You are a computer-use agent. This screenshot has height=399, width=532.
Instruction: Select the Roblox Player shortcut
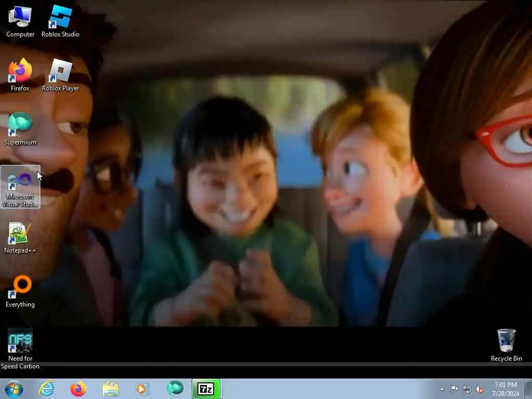[x=60, y=75]
